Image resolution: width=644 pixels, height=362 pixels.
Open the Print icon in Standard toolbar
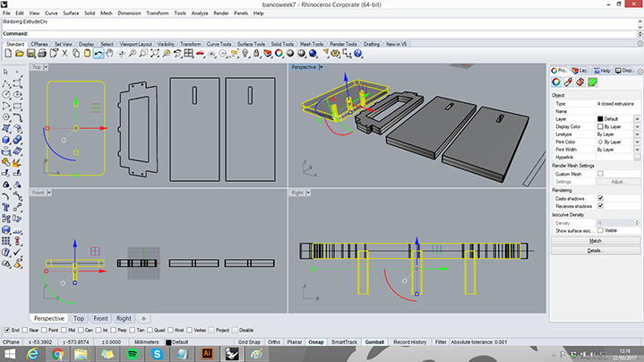click(x=42, y=54)
